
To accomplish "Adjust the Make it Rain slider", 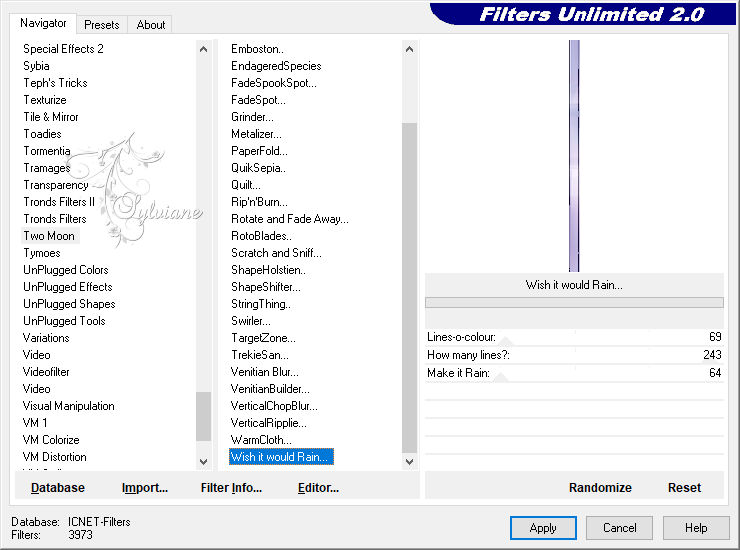I will click(x=574, y=373).
